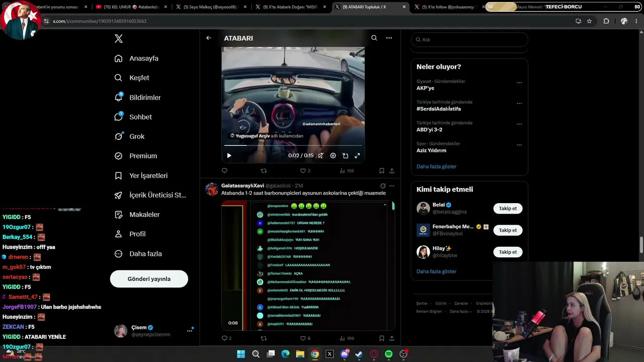Open Çisem account switcher menu
The width and height of the screenshot is (644, 362).
tap(153, 331)
